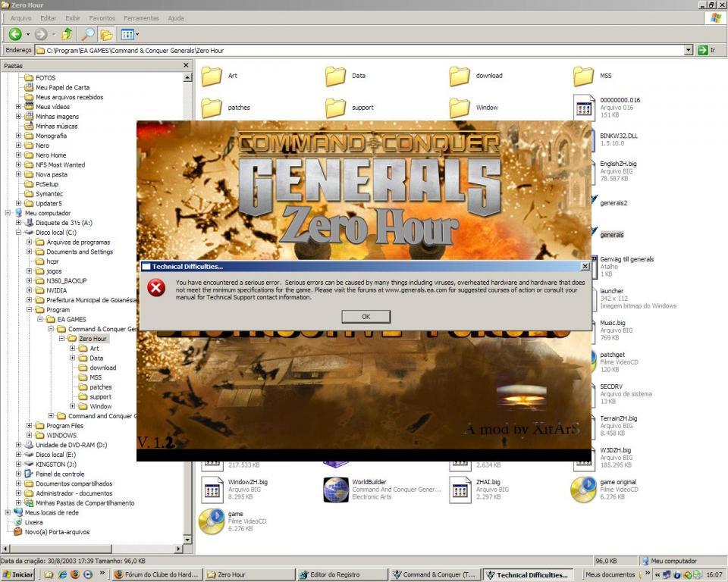This screenshot has width=728, height=582.
Task: Select the game original video CD icon
Action: click(583, 490)
